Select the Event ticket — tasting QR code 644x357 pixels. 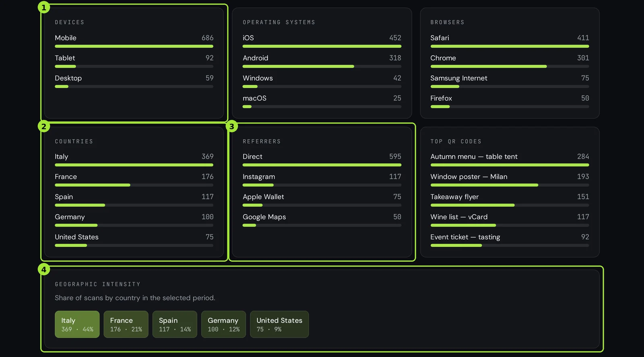[465, 237]
